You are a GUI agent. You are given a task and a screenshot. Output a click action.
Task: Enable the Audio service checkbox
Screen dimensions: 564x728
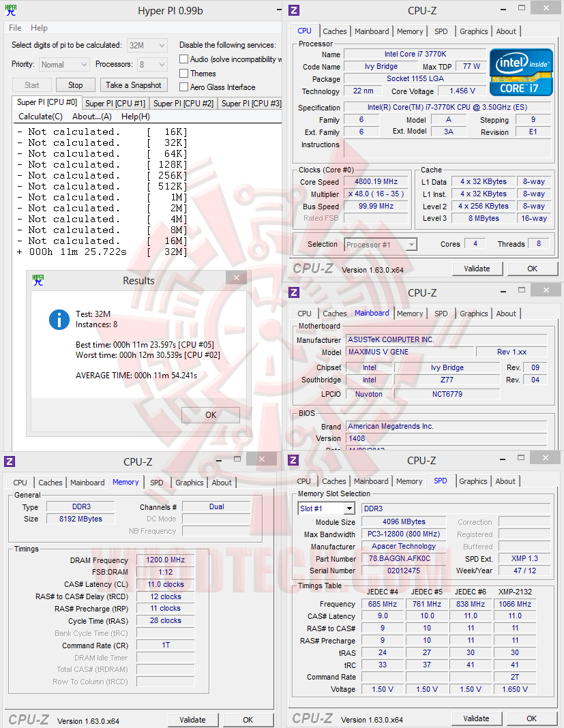click(x=184, y=59)
